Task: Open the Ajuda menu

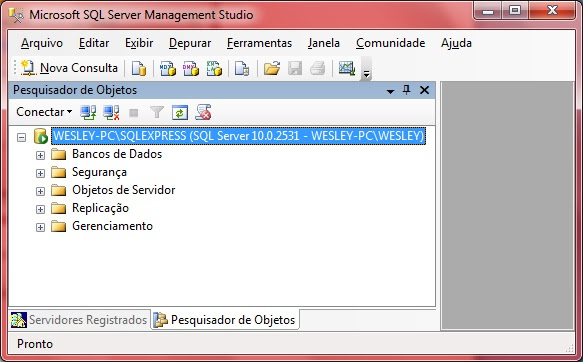Action: click(456, 43)
